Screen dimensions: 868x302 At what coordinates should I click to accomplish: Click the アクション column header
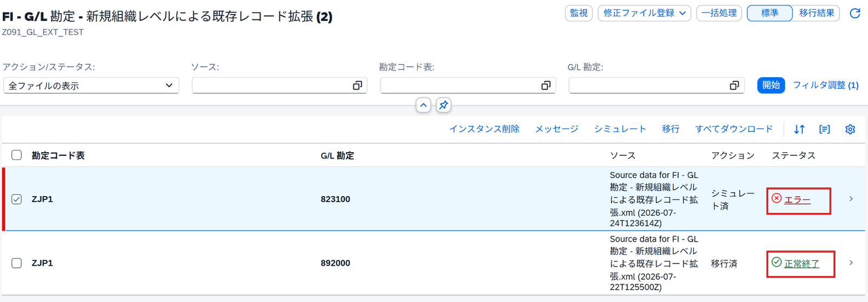(x=733, y=155)
